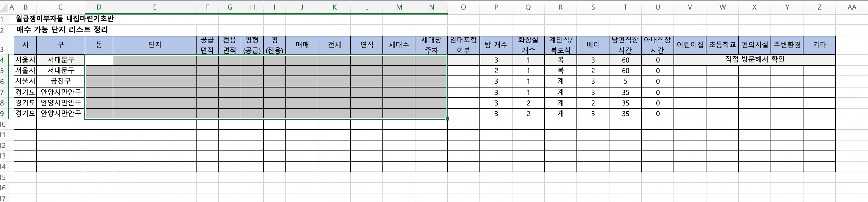
Task: Click the '금천구' cell
Action: [x=61, y=81]
